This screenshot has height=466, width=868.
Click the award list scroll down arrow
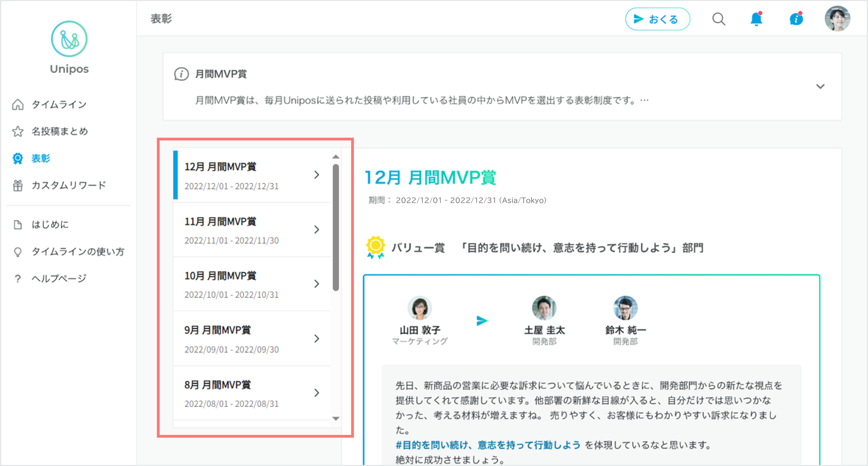pos(336,418)
